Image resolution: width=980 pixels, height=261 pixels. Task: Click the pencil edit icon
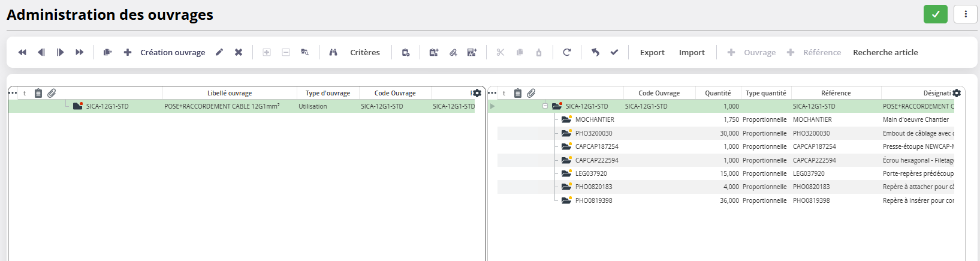219,52
